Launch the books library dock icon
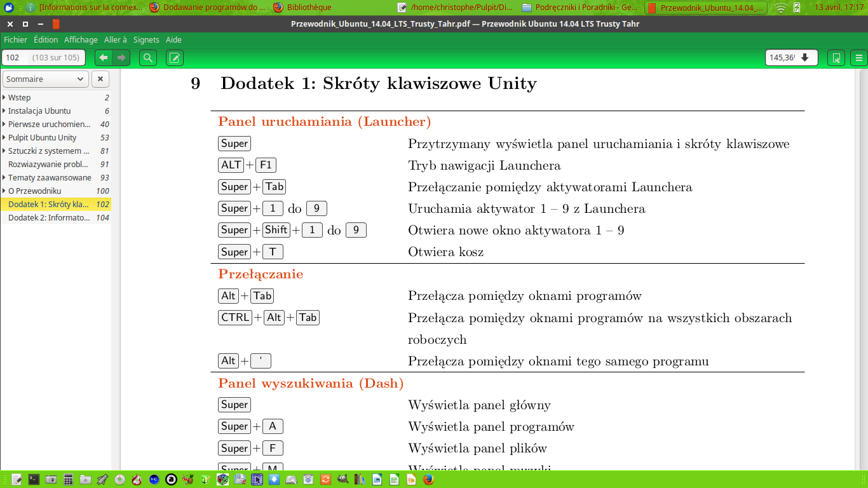868x488 pixels. click(359, 479)
